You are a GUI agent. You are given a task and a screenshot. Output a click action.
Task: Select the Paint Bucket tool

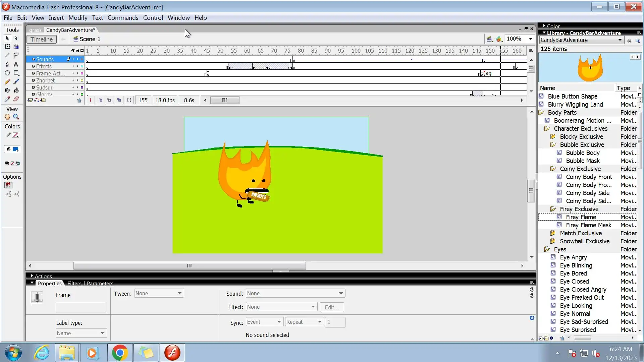pyautogui.click(x=16, y=90)
